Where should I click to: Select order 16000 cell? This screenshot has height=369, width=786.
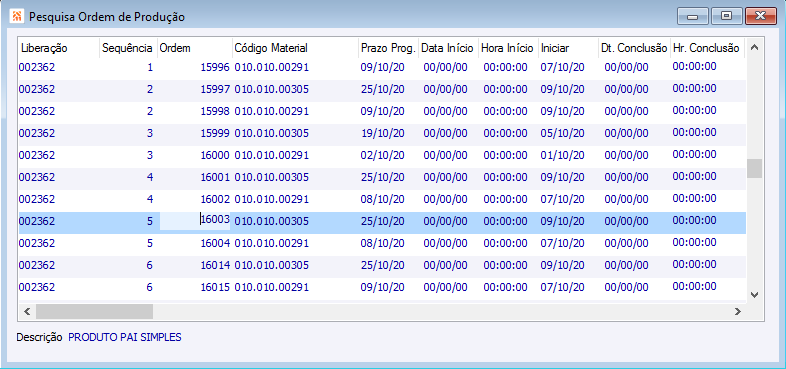[194, 155]
